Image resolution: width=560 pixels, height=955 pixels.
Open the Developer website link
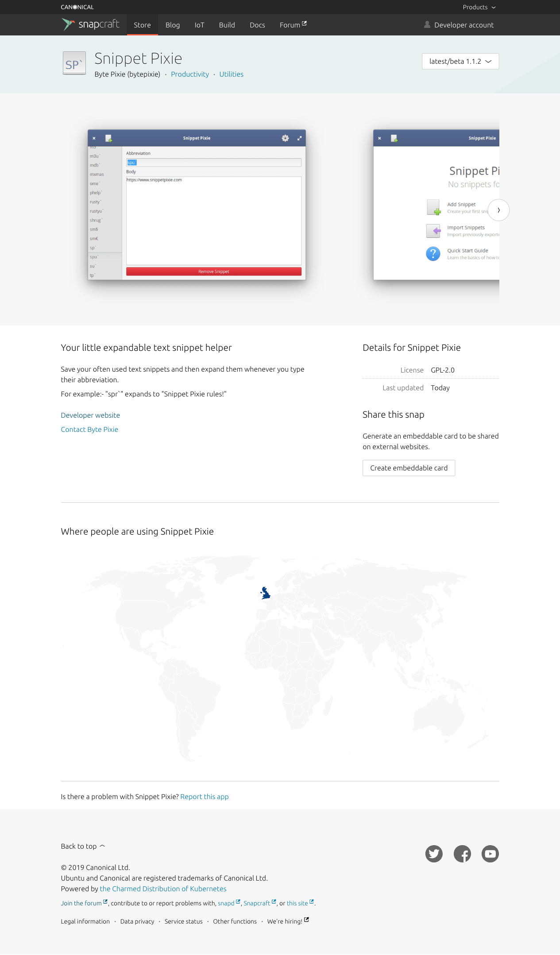coord(90,415)
